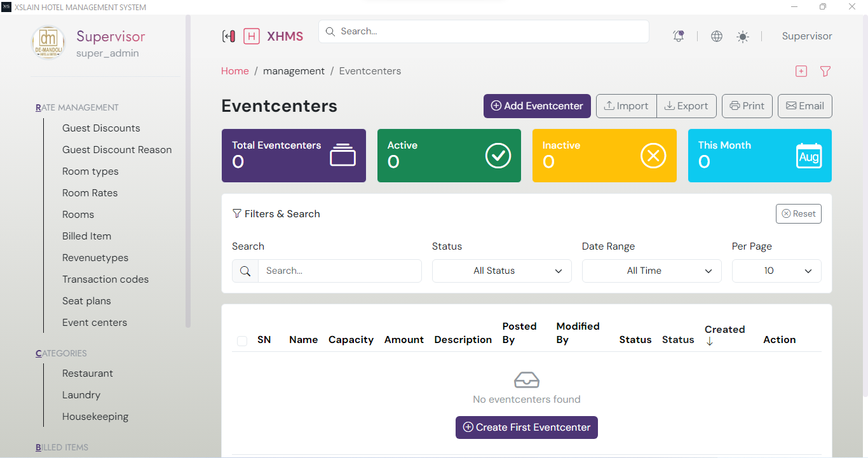Open the filter funnel icon near top right
The image size is (868, 458).
825,71
